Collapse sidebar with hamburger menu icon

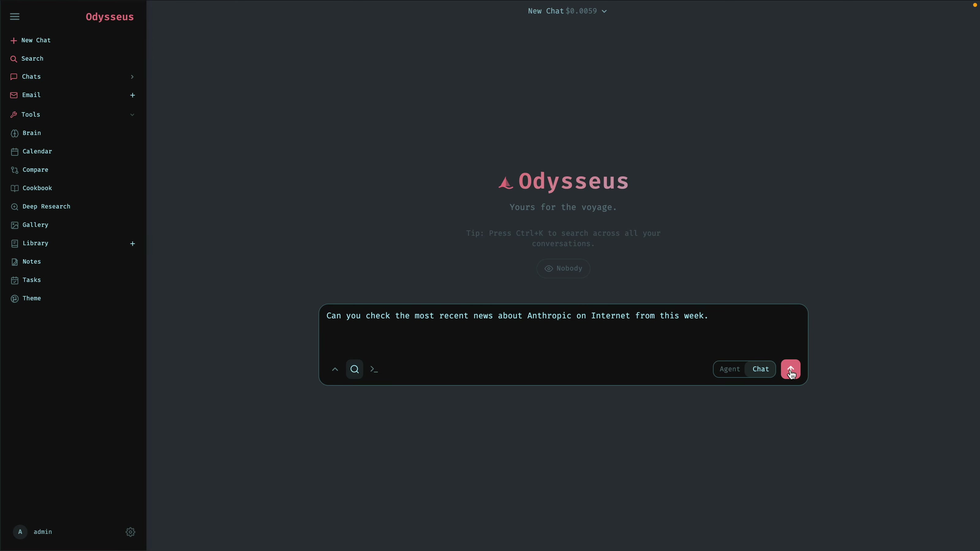[x=14, y=16]
